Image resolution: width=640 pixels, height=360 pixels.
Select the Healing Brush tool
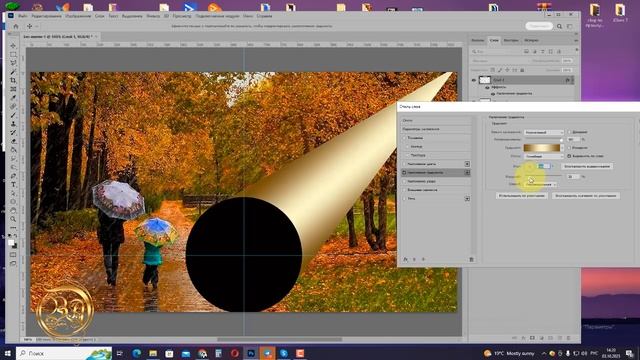point(13,107)
